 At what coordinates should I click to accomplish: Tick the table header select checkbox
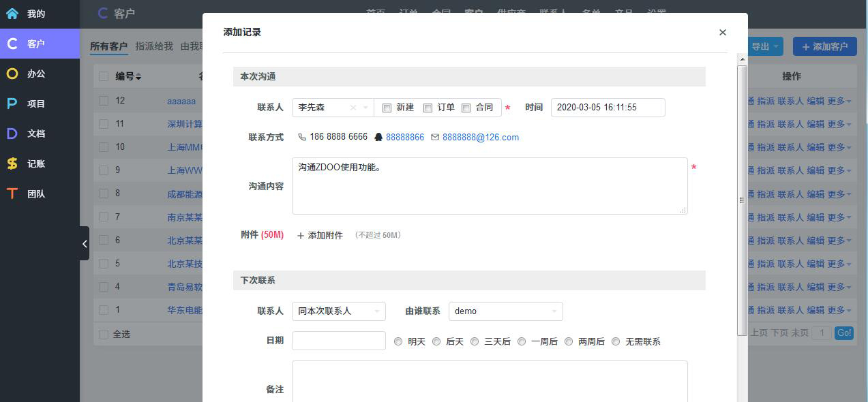pos(104,76)
